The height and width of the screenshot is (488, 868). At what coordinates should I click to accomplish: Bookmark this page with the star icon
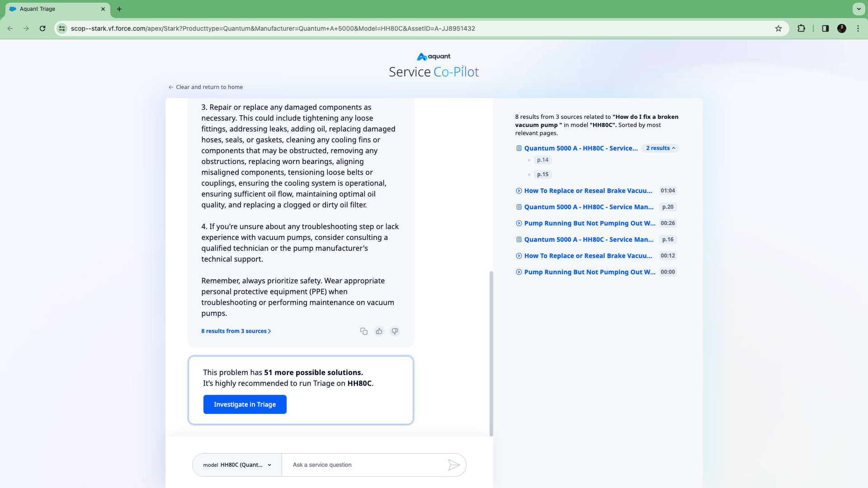click(778, 28)
